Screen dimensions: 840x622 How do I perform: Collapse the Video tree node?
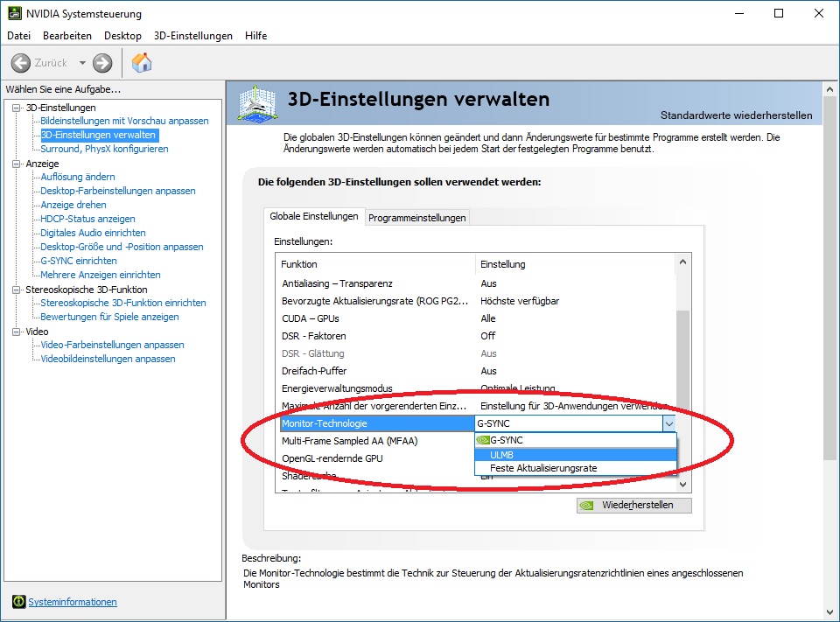point(16,332)
